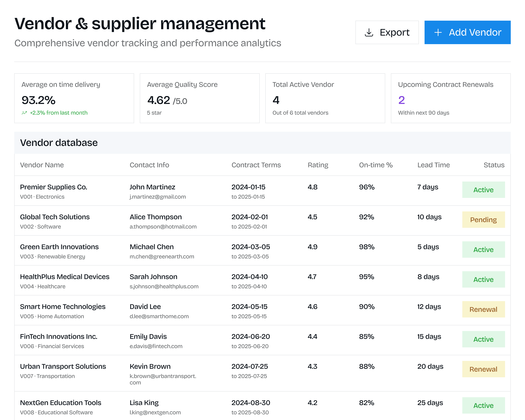Open FinTech Innovations Inc. vendor entry

pos(58,337)
